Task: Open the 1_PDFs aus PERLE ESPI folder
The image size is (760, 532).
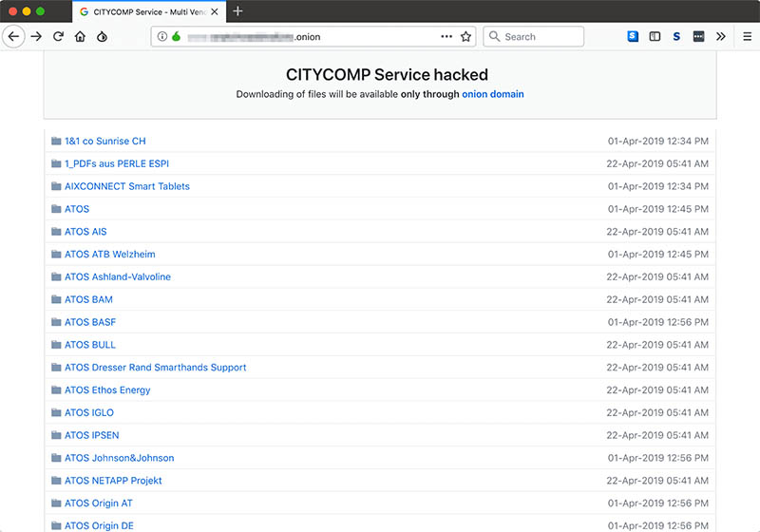Action: point(117,163)
